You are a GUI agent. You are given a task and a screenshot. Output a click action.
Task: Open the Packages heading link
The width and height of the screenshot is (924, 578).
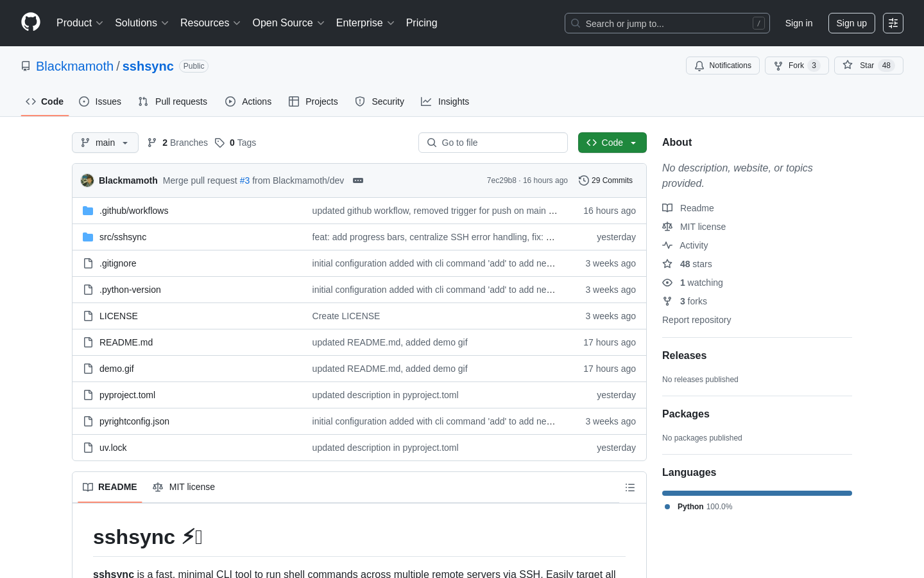click(x=685, y=414)
